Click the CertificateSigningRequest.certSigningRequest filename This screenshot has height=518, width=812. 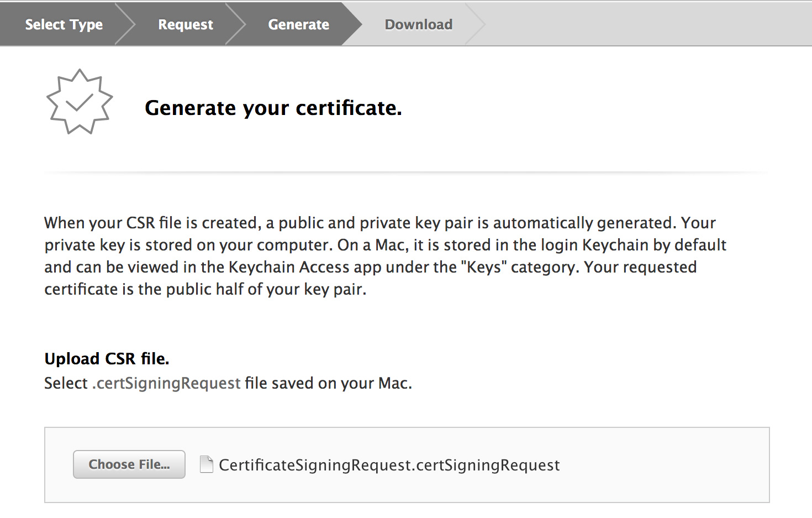[389, 465]
